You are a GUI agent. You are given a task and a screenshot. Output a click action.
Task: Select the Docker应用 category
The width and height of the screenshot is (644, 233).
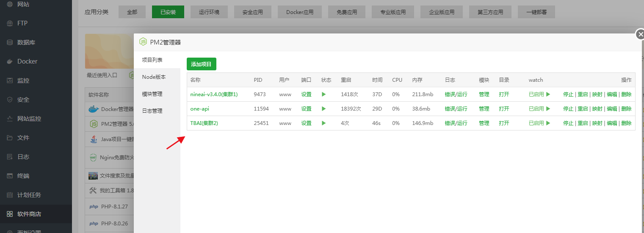[300, 12]
